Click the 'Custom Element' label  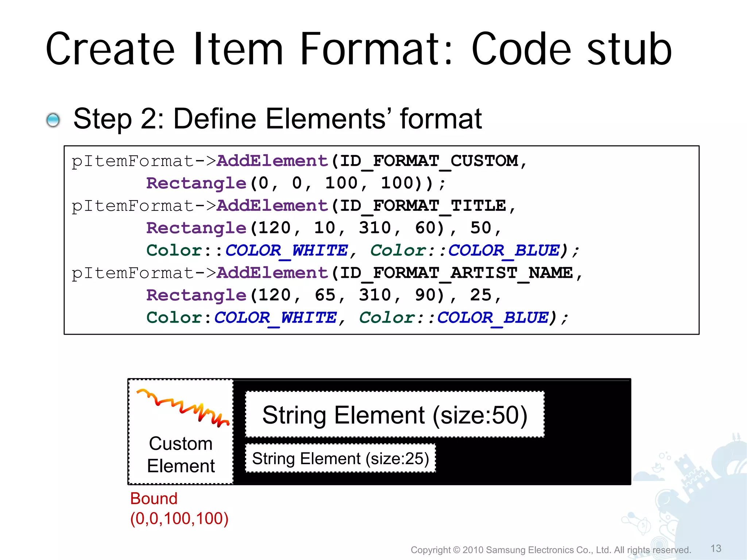coord(181,455)
